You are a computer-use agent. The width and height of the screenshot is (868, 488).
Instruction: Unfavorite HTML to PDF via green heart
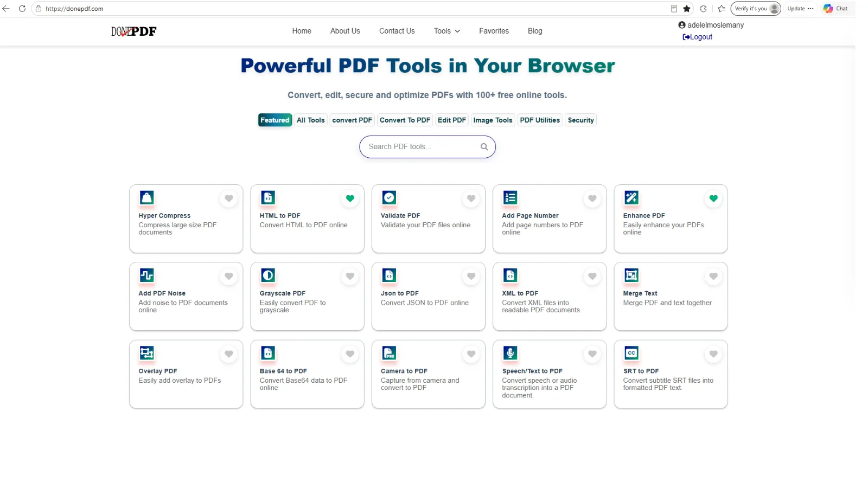(x=350, y=198)
